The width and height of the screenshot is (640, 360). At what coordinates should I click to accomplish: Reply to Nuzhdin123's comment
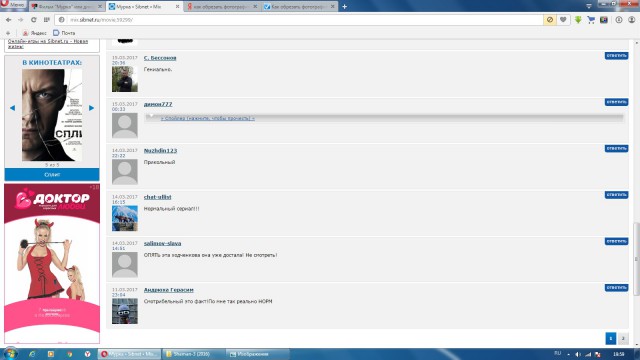616,148
